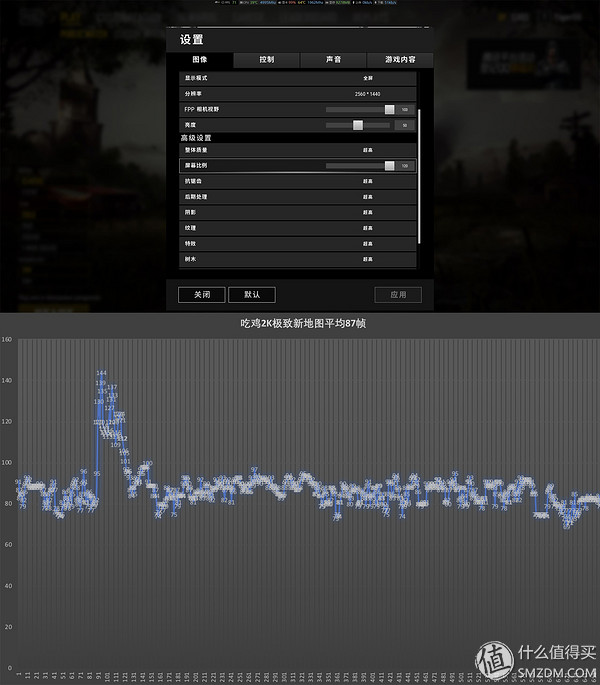Open the 声音 settings tab
Viewport: 600px width, 685px height.
click(x=333, y=60)
